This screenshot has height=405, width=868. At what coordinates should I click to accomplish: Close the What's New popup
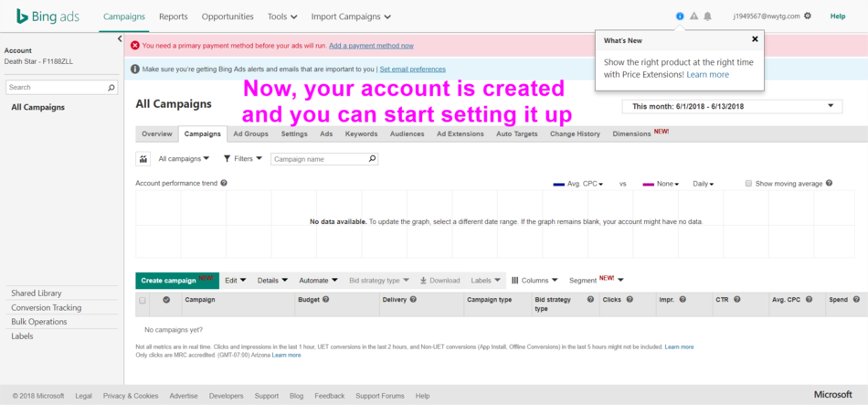click(755, 39)
